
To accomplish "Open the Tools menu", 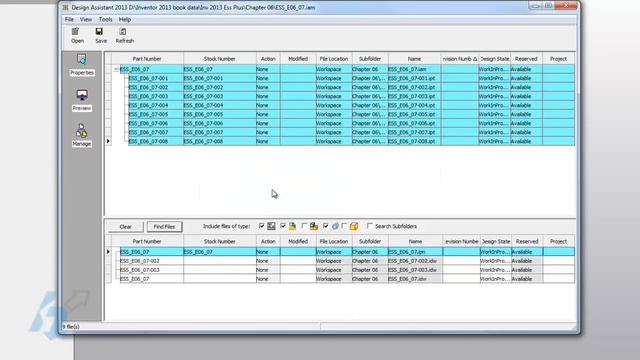I will (x=105, y=19).
